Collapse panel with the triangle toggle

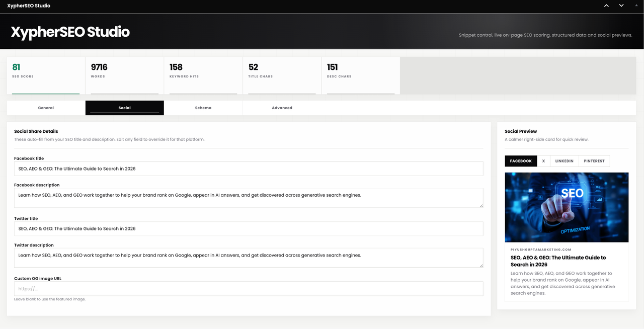pos(636,6)
